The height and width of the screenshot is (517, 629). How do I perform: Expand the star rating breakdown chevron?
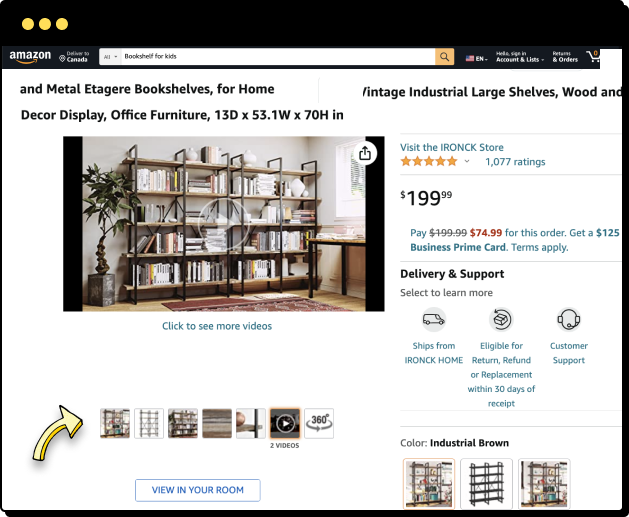[x=467, y=161]
